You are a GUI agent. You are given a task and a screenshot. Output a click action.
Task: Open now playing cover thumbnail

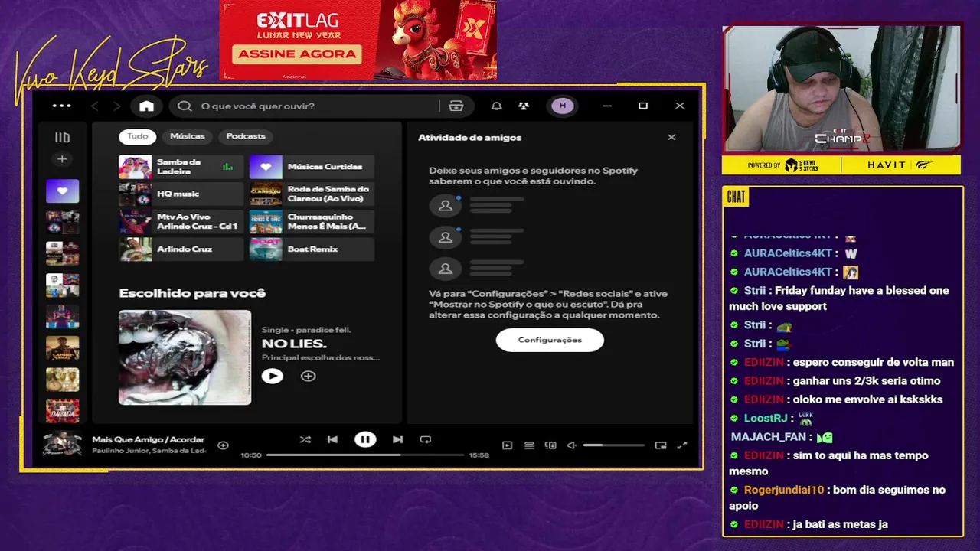(62, 444)
